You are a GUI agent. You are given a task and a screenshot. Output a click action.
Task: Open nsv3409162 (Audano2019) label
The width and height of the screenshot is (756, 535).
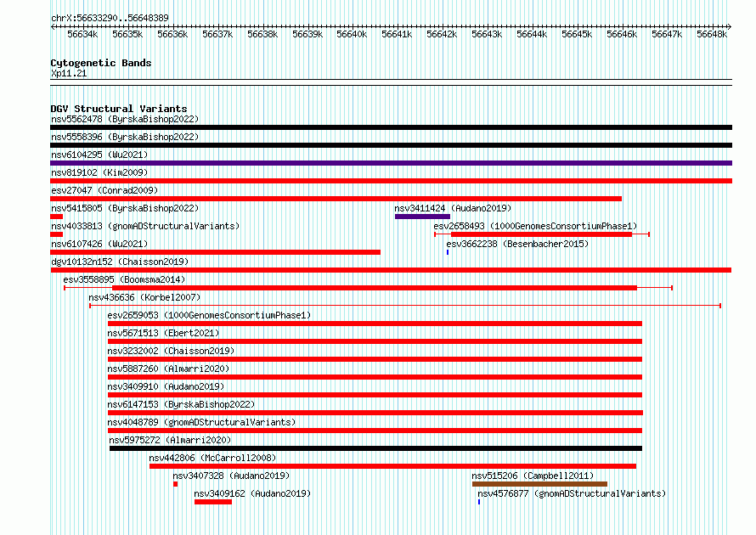coord(252,493)
